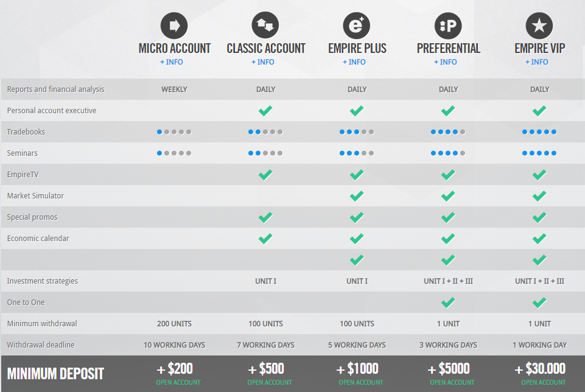Click the Preferential P icon
This screenshot has height=392, width=585.
[448, 26]
